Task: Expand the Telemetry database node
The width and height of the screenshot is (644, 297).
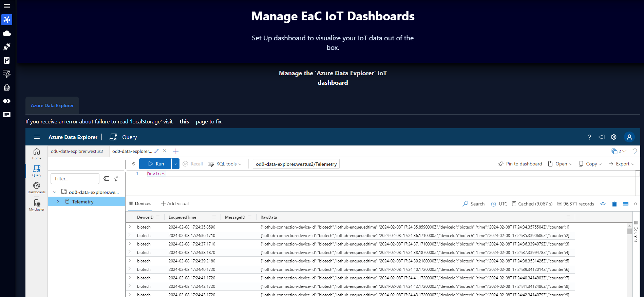Action: pyautogui.click(x=58, y=202)
